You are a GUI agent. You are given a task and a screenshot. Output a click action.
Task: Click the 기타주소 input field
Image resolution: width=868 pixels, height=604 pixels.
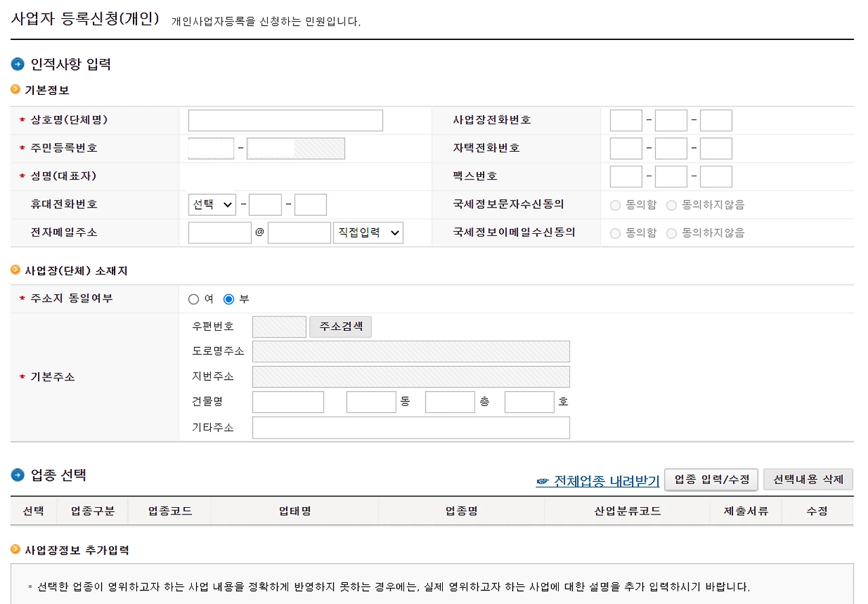pos(410,427)
